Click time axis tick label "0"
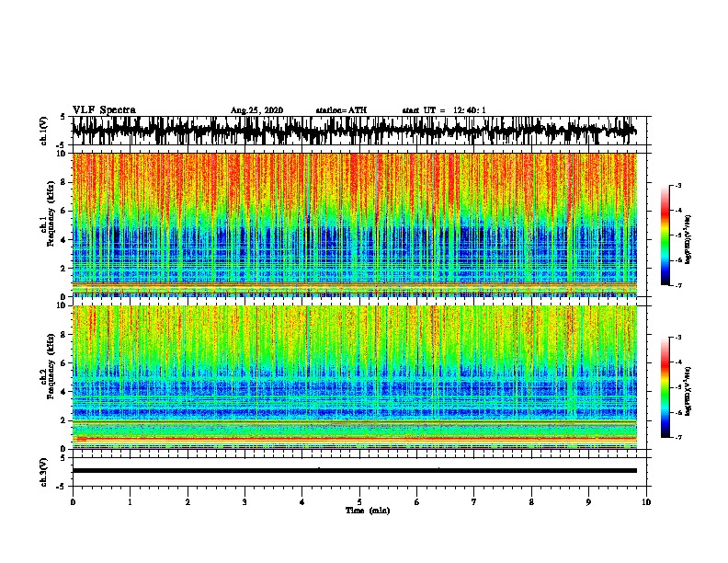This screenshot has height=563, width=728. pyautogui.click(x=73, y=502)
